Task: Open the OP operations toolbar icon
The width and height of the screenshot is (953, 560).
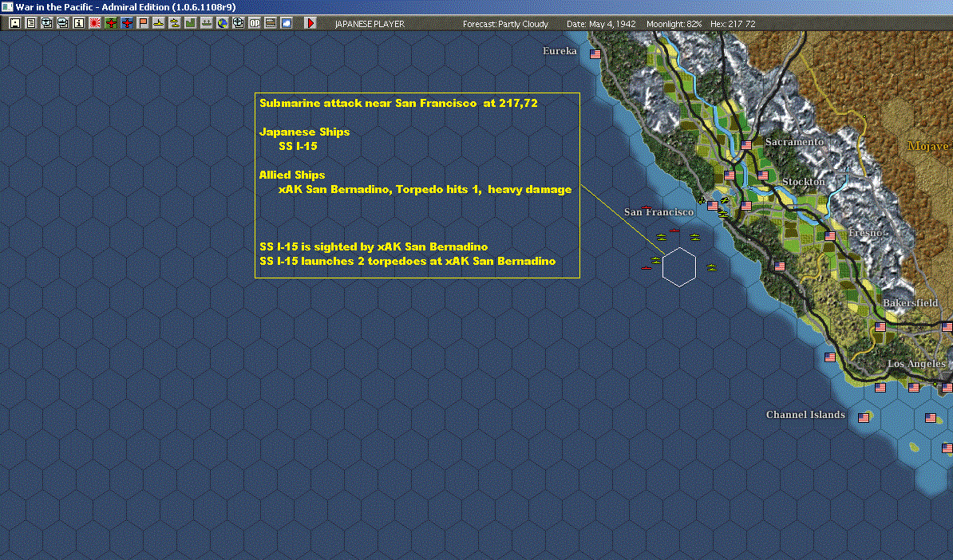Action: point(255,23)
